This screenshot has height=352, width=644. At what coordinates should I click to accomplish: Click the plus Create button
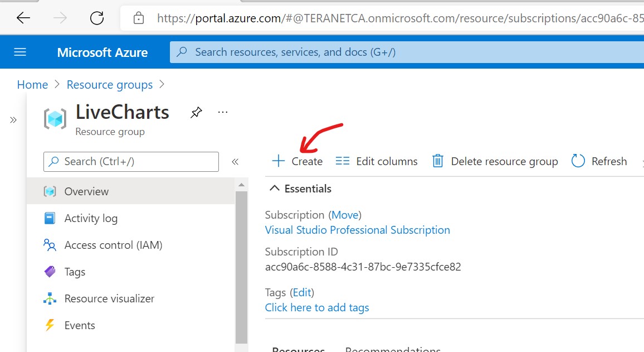click(297, 161)
